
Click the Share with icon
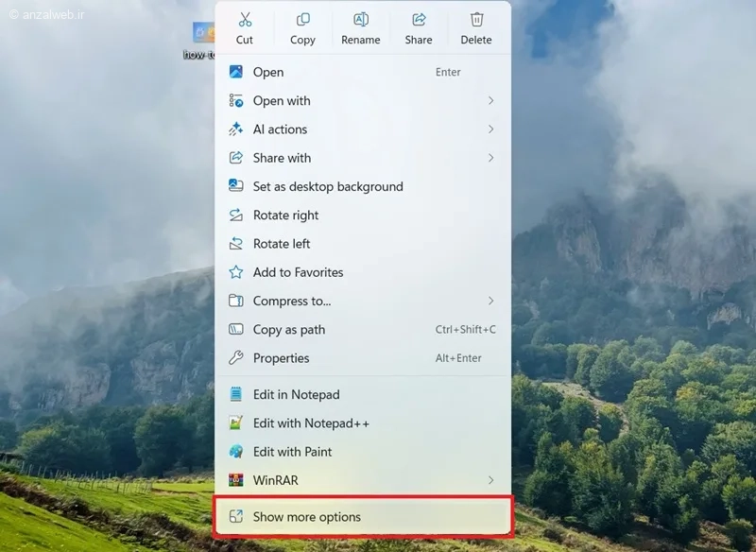(x=235, y=158)
